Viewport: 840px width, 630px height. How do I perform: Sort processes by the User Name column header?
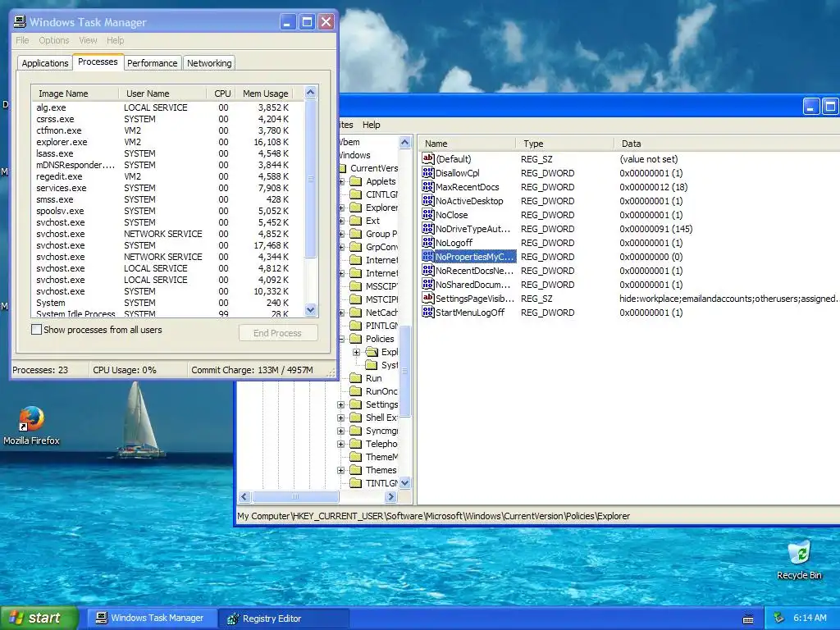pyautogui.click(x=162, y=94)
